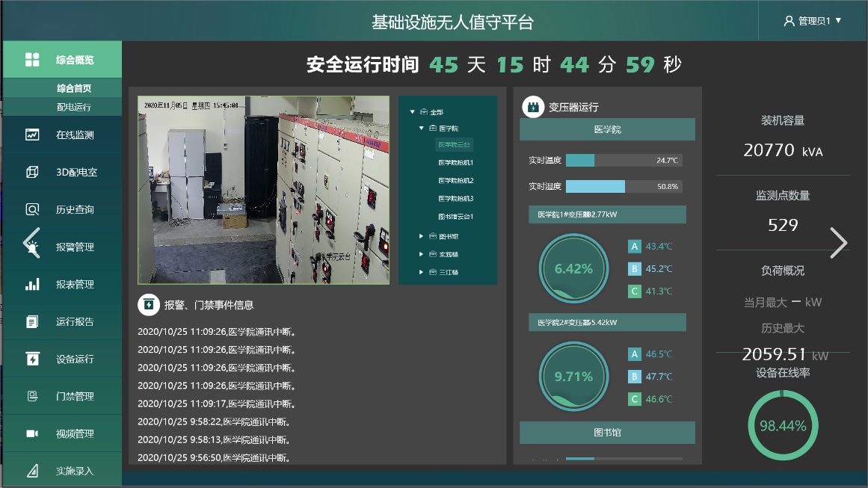Select 医学院枪机1 camera in tree
This screenshot has width=868, height=488.
455,163
